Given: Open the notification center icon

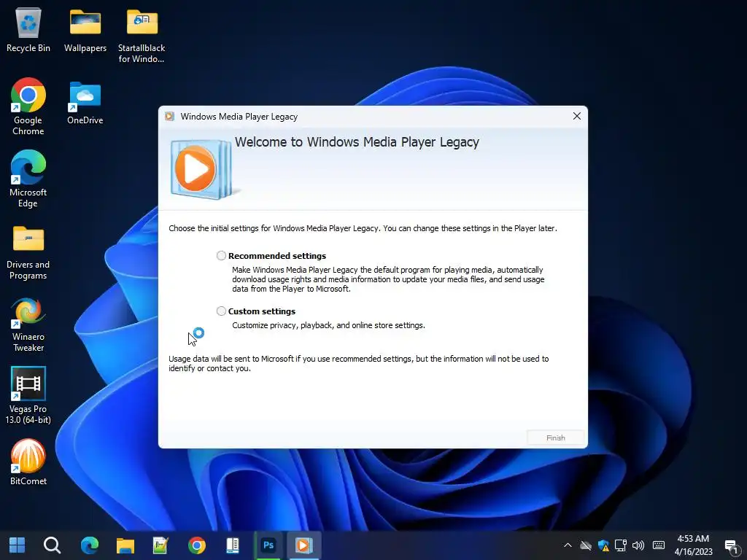Looking at the screenshot, I should pyautogui.click(x=732, y=546).
